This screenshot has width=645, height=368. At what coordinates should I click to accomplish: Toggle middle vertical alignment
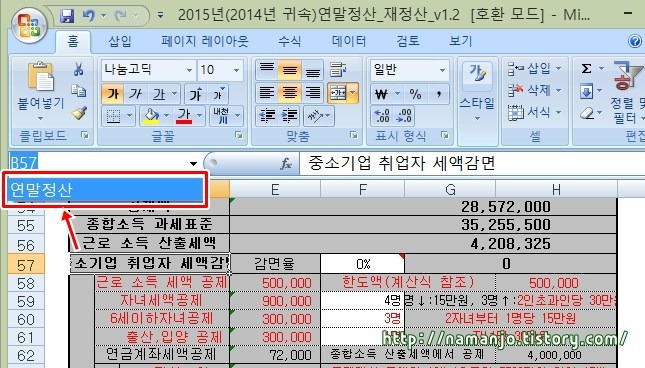tap(290, 69)
